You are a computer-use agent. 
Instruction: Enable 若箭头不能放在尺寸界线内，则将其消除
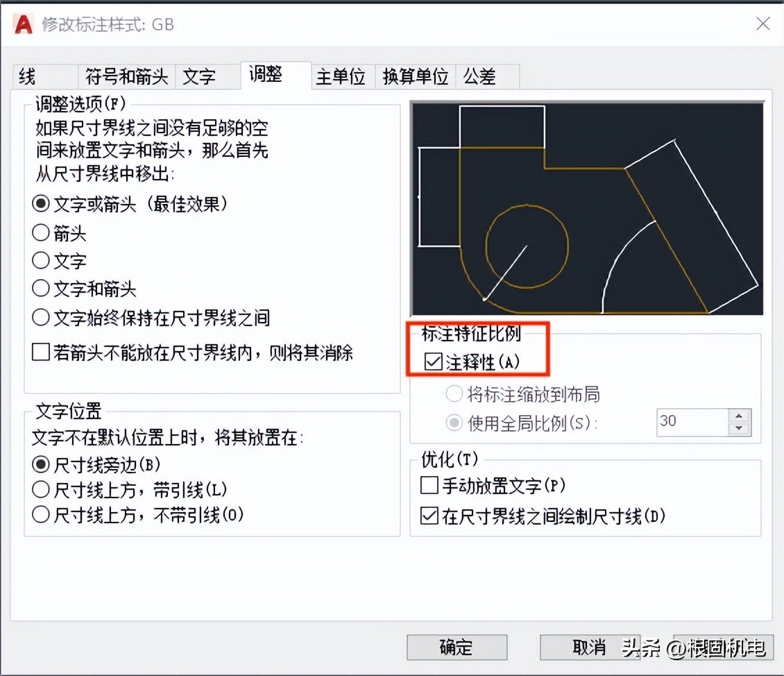(40, 353)
